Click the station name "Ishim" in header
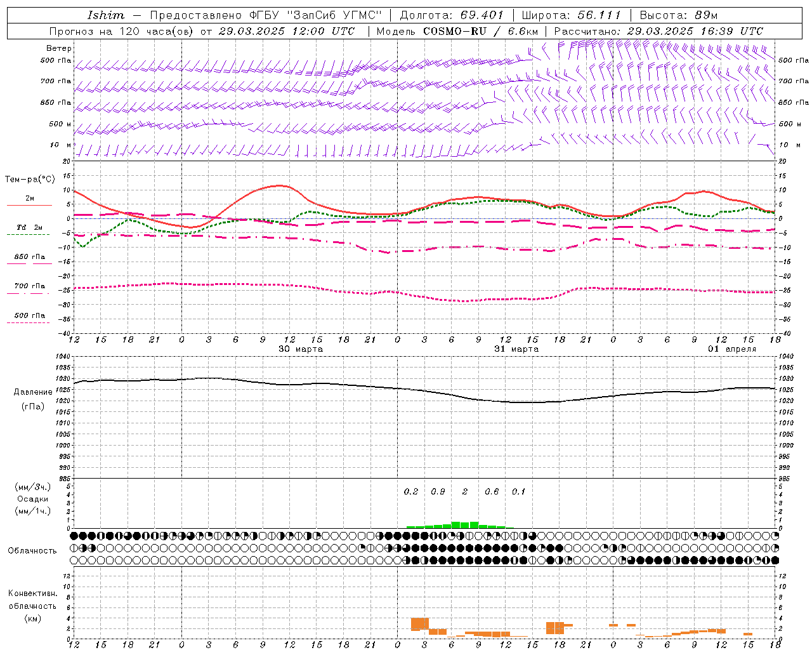812x650 pixels. click(x=106, y=15)
